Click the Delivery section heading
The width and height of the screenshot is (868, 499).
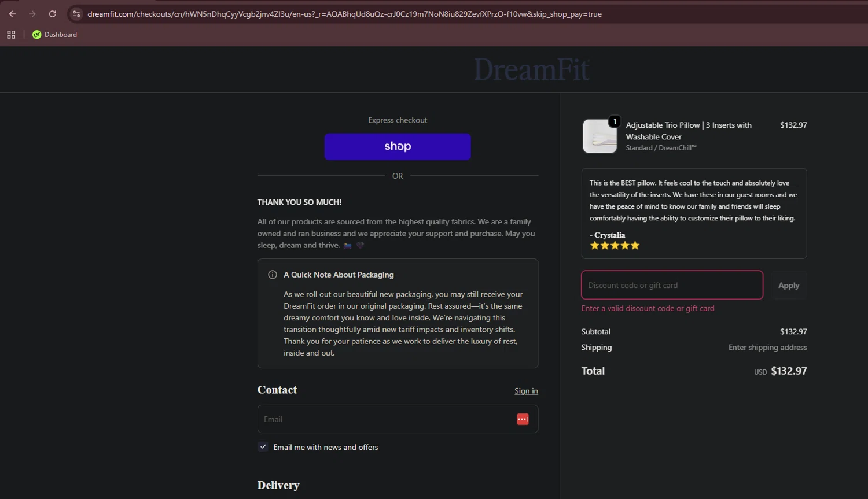coord(278,485)
